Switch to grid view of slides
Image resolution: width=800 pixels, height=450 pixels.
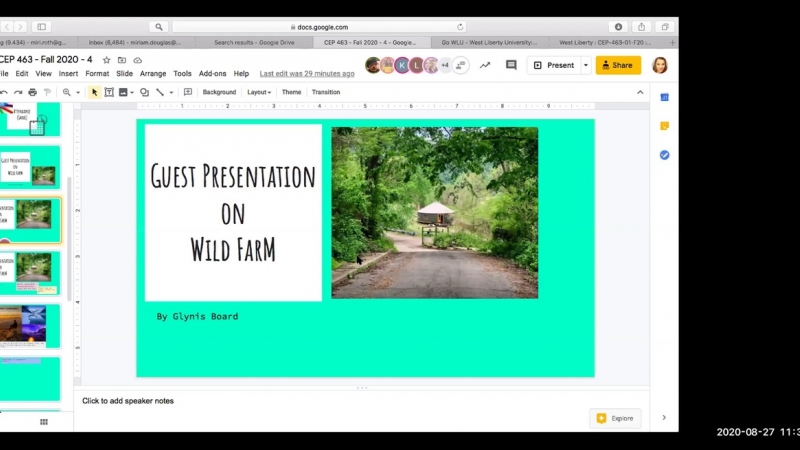tap(43, 422)
